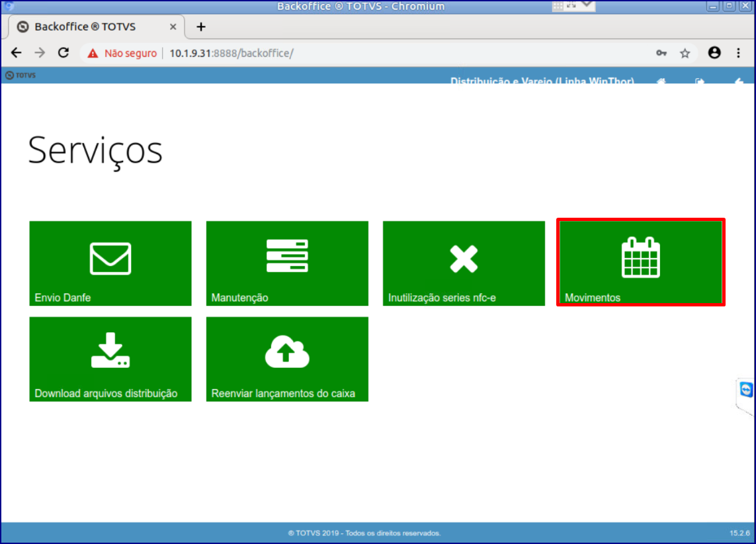Click the Não seguro security warning
Screen dimensions: 756x544
coord(122,54)
